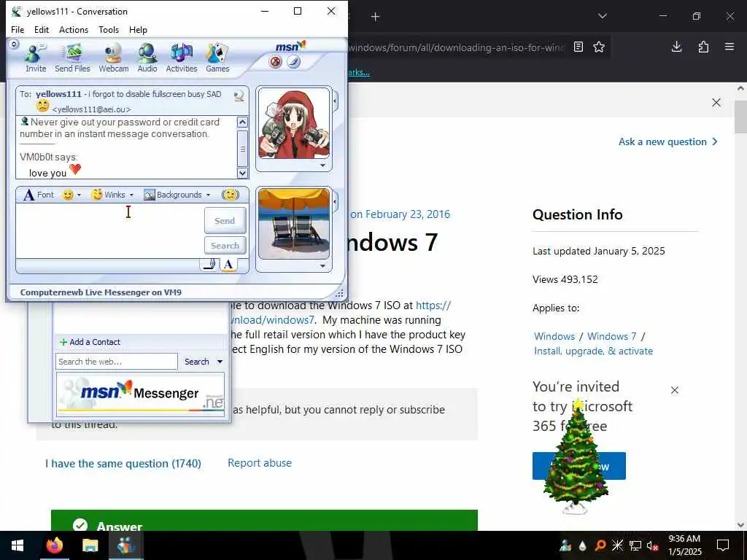Open the Windows category link

(554, 336)
